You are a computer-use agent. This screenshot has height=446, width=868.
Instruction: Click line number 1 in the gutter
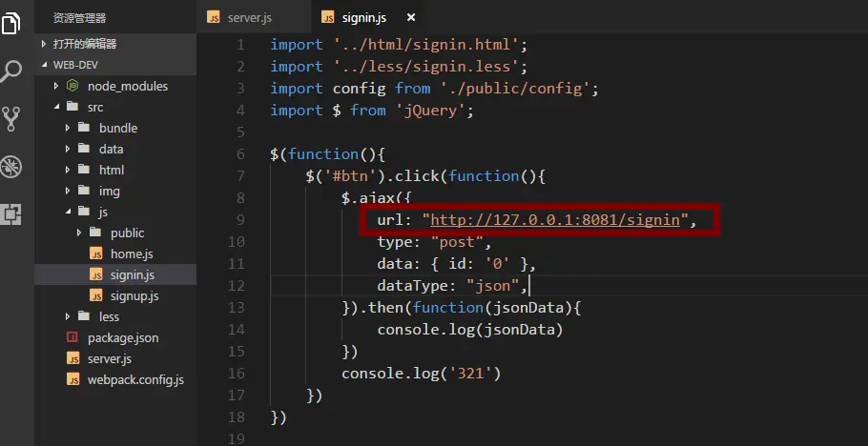click(239, 44)
